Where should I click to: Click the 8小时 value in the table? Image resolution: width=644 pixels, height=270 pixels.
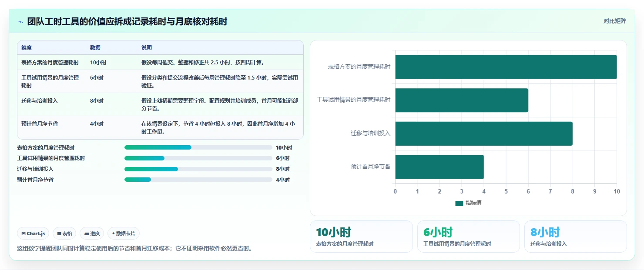[97, 101]
